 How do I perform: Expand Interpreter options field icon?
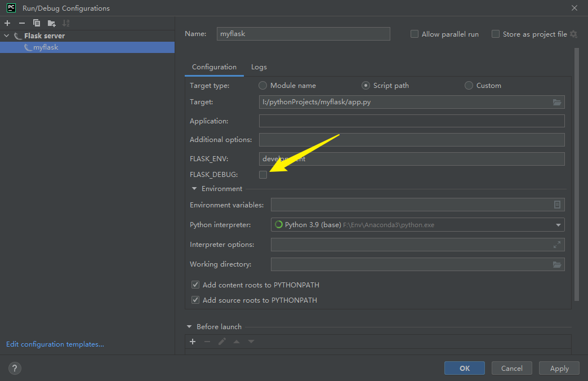[x=557, y=245]
